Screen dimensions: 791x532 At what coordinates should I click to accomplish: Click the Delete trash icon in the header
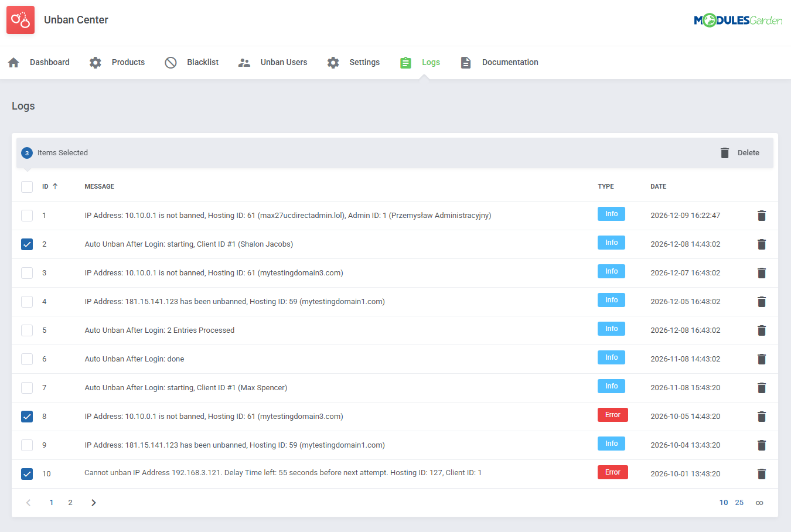point(725,152)
